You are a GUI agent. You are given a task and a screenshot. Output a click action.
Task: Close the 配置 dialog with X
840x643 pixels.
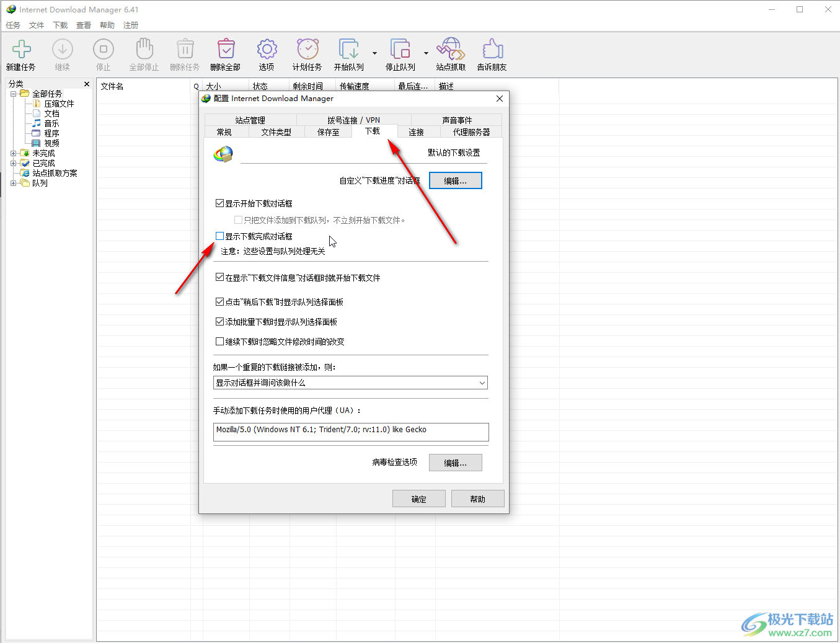pyautogui.click(x=500, y=99)
